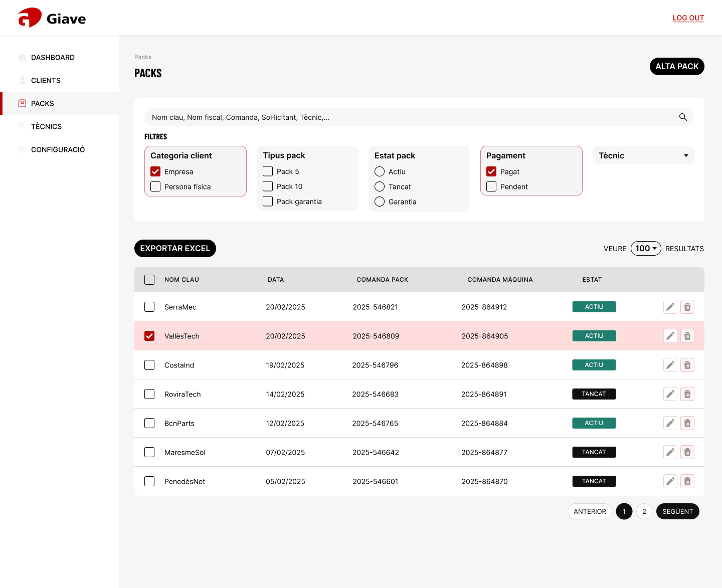Image resolution: width=722 pixels, height=588 pixels.
Task: Go to the next page with Següent
Action: [677, 511]
